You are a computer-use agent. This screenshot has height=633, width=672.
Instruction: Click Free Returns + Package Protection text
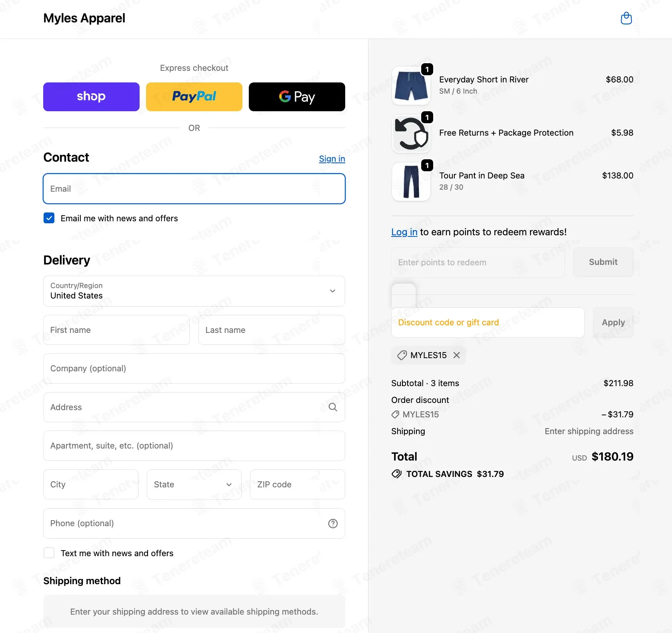(506, 133)
